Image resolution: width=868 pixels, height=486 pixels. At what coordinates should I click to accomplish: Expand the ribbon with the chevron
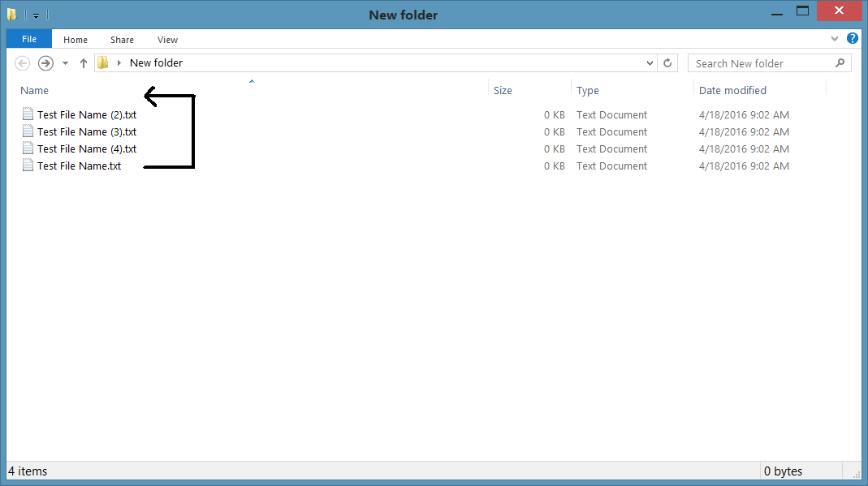point(835,38)
